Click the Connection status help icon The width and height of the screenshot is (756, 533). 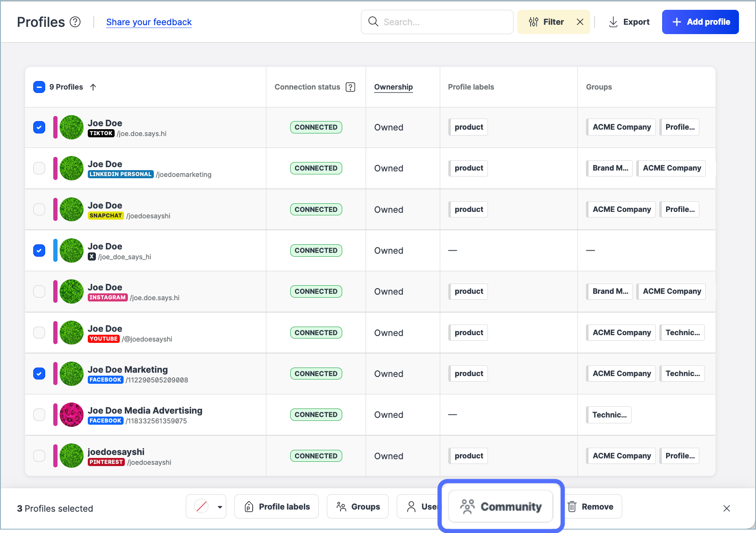click(x=350, y=87)
